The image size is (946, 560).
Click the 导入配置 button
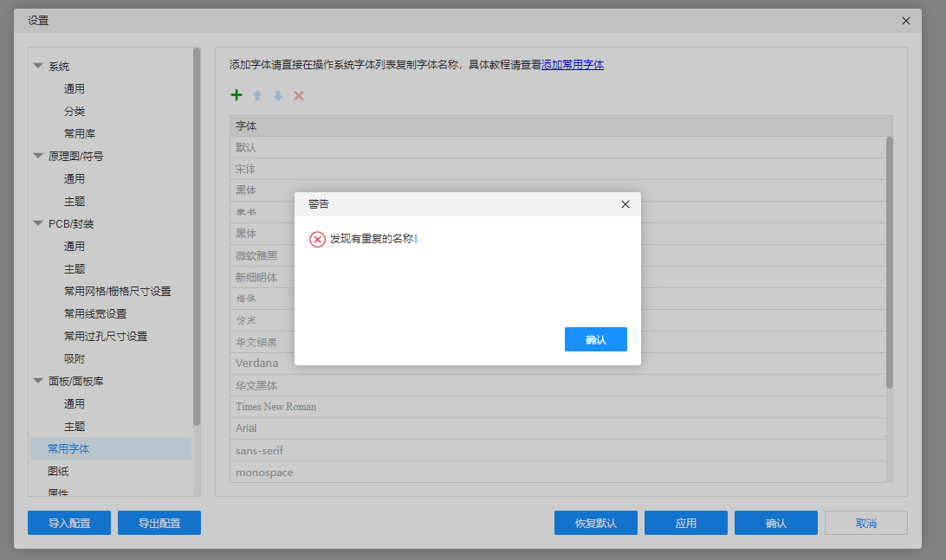[x=69, y=523]
